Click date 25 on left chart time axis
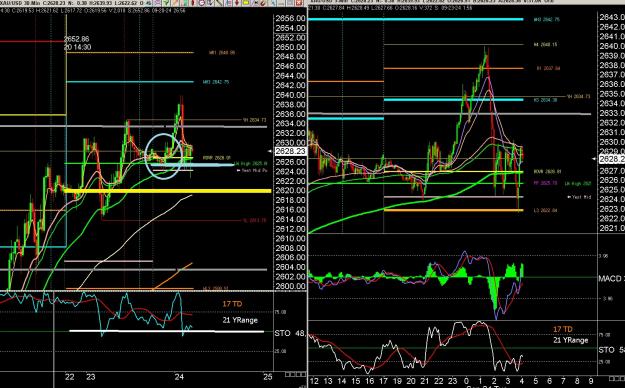This screenshot has width=625, height=388. coord(268,377)
